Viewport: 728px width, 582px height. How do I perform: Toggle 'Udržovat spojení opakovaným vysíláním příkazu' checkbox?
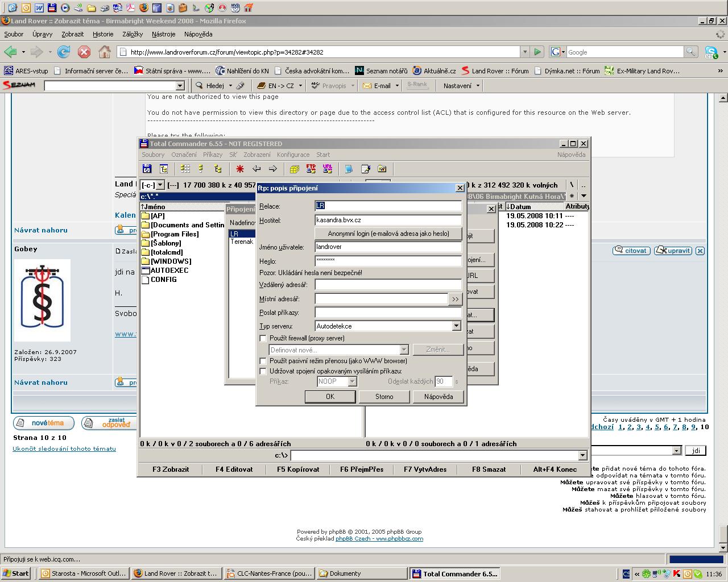[263, 371]
